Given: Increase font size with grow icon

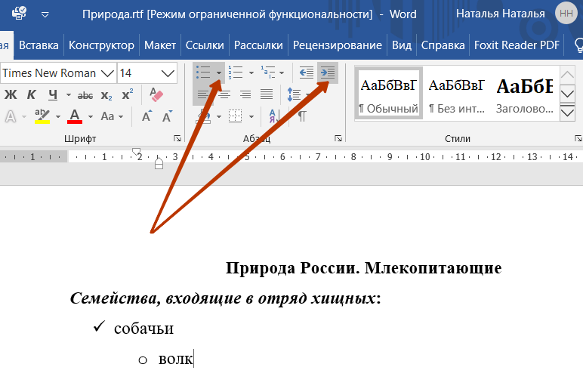Looking at the screenshot, I should tap(147, 116).
